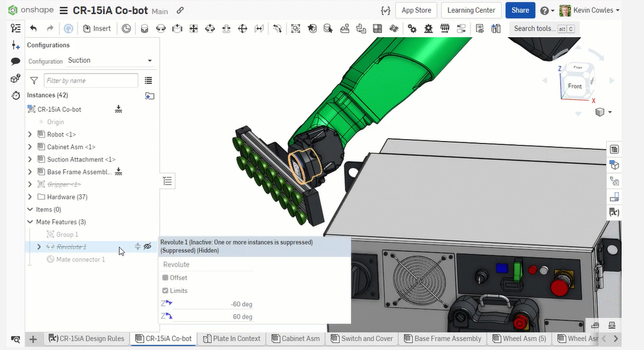Image resolution: width=644 pixels, height=350 pixels.
Task: Click the Insert button
Action: click(97, 28)
